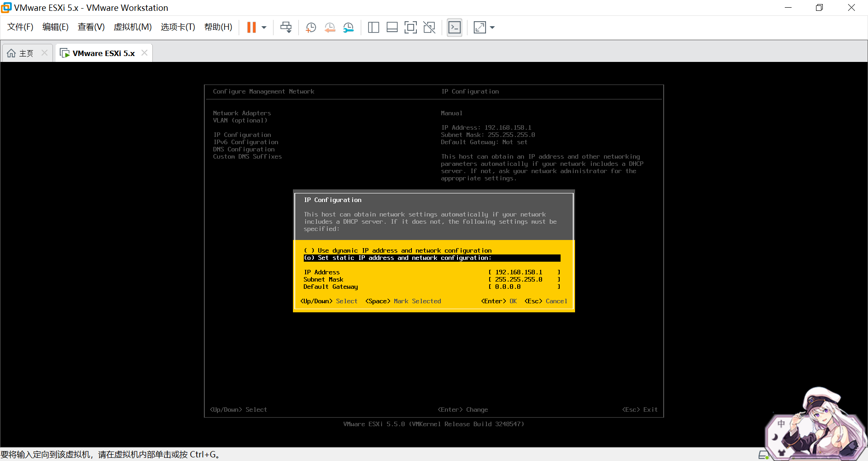Click the 'IP Configuration' entry in the left list

[x=242, y=135]
